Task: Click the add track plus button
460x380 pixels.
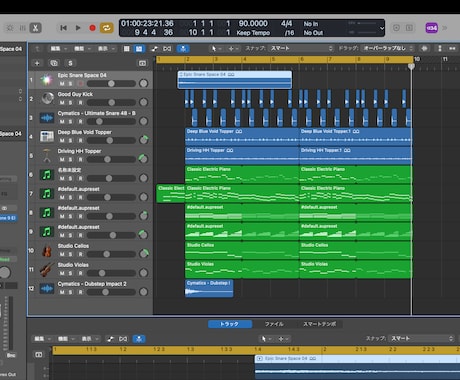Action: pyautogui.click(x=37, y=63)
